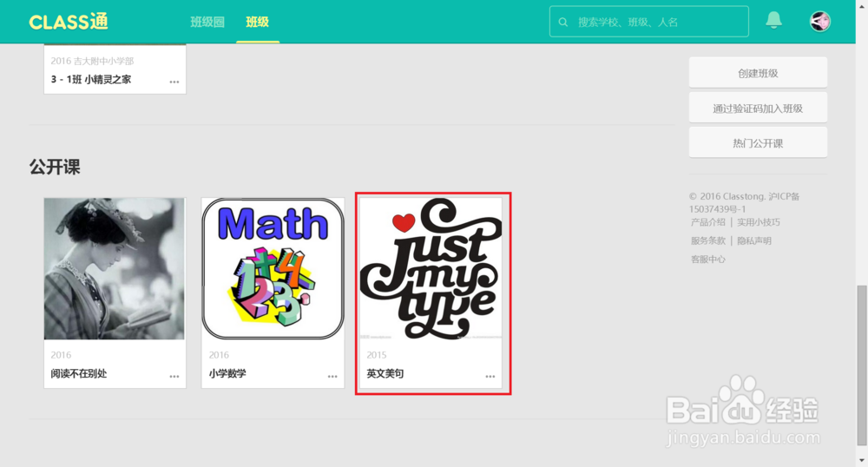The image size is (868, 467).
Task: Open the notification bell
Action: click(773, 20)
